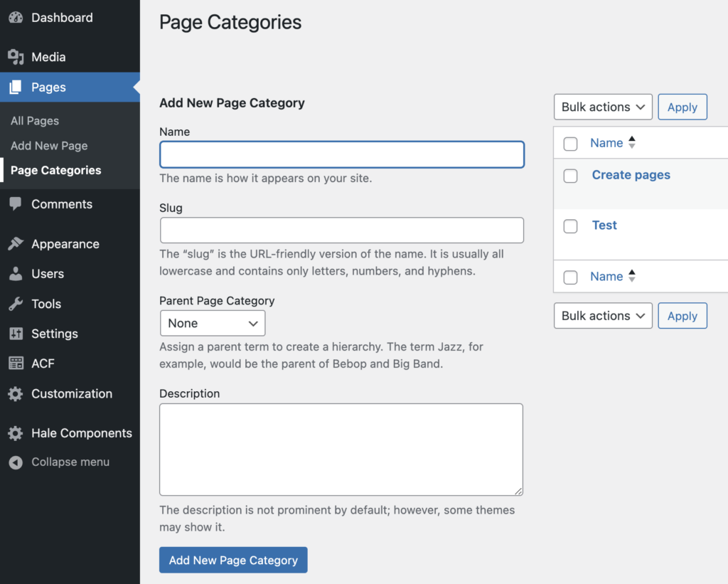Click the Users person icon
Image resolution: width=728 pixels, height=584 pixels.
pos(16,274)
